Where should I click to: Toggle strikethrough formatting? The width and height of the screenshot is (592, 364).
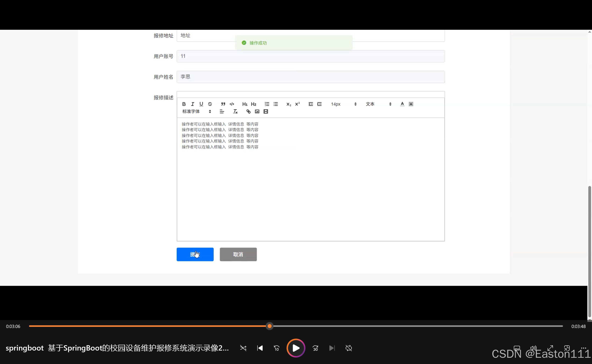point(210,104)
